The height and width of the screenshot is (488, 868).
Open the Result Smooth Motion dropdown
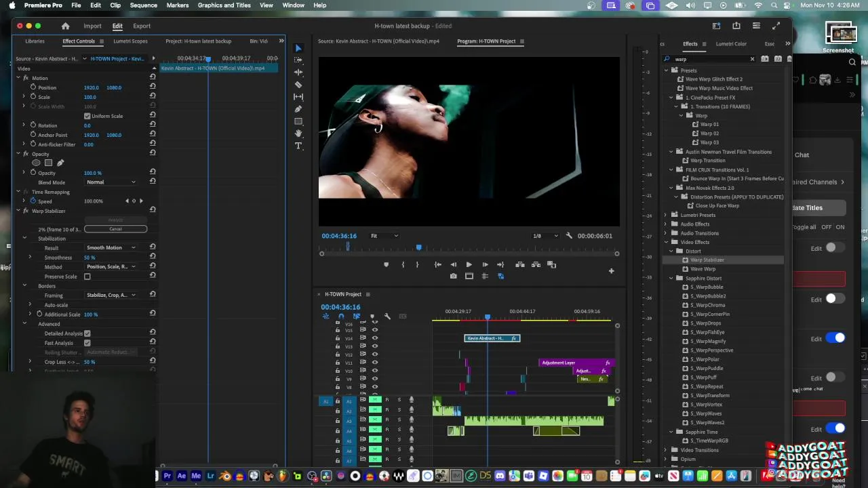[x=111, y=247]
